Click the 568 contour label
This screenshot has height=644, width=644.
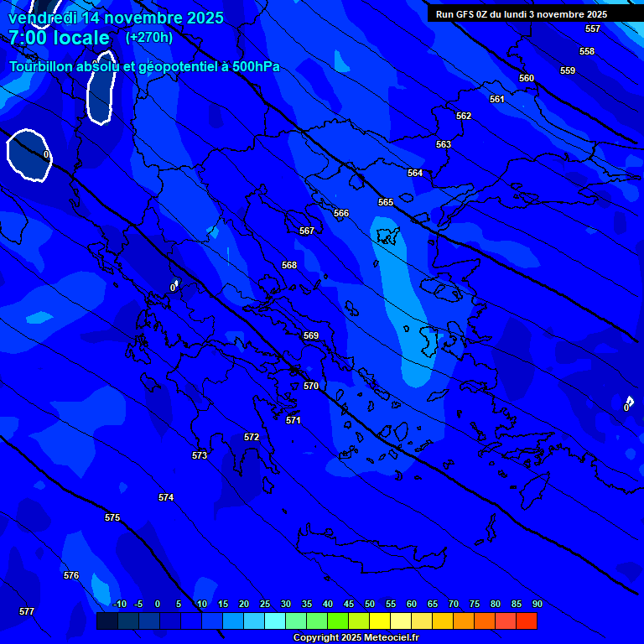point(289,266)
